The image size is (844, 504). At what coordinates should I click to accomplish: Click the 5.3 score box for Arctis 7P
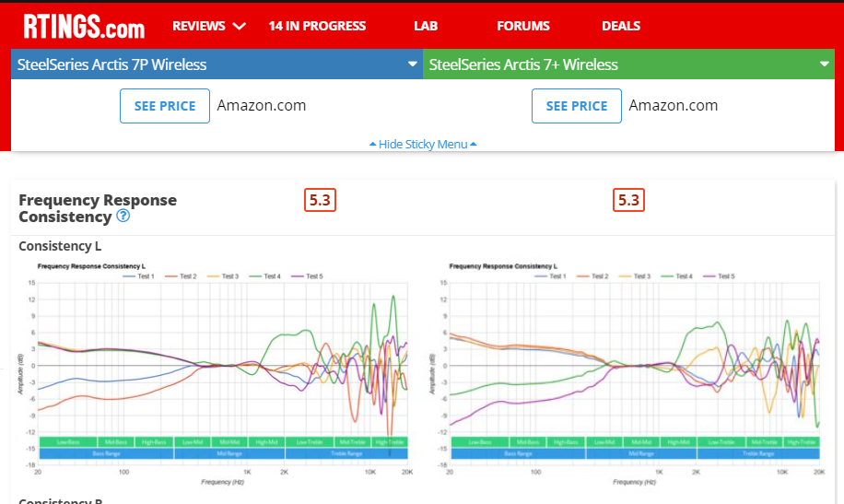[321, 200]
